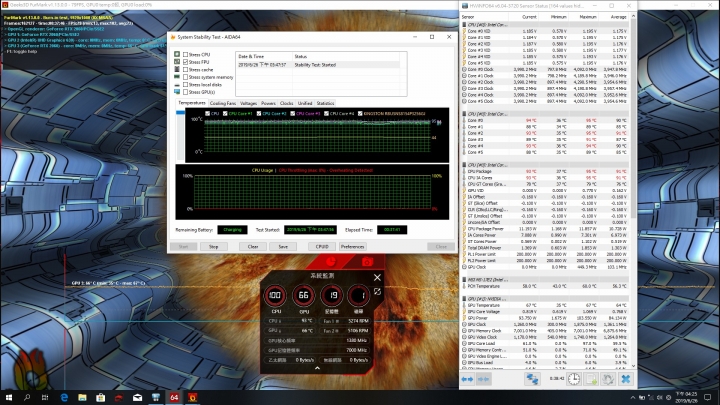Click the GPU usage gauge showing 66
The image size is (720, 405).
(304, 295)
